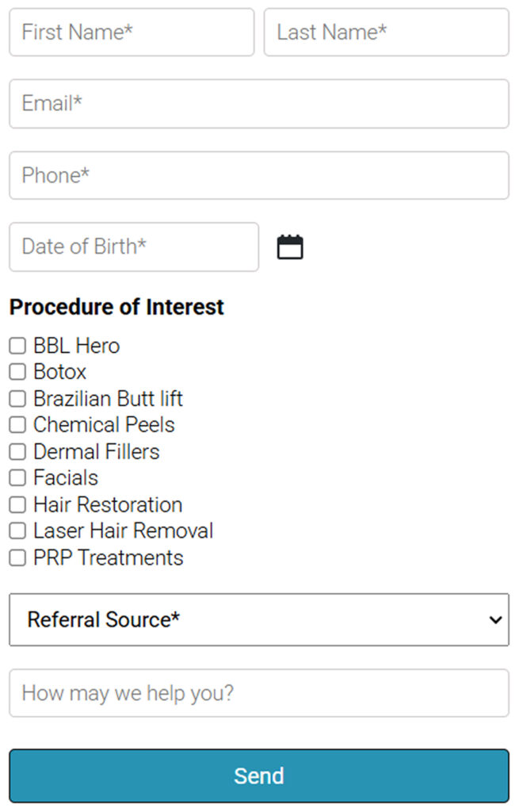Mark the Hair Restoration checkbox
This screenshot has height=812, width=515.
point(17,505)
